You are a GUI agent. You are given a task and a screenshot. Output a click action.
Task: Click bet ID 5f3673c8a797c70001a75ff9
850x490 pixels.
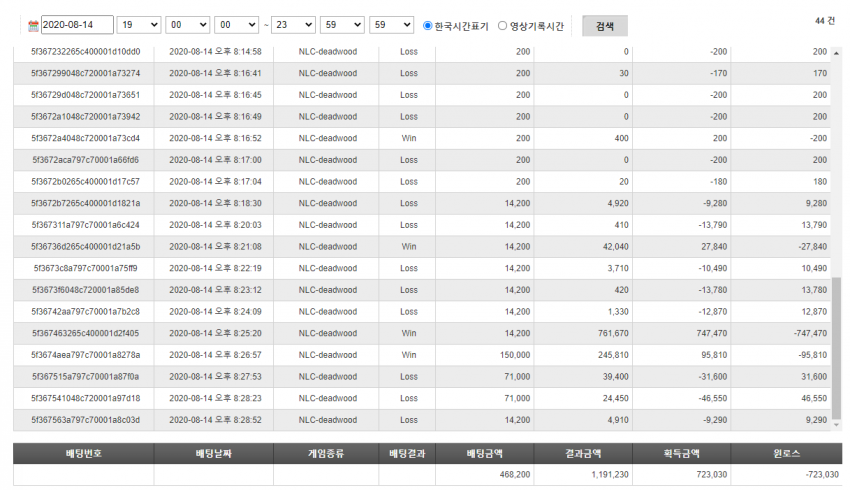tap(86, 268)
